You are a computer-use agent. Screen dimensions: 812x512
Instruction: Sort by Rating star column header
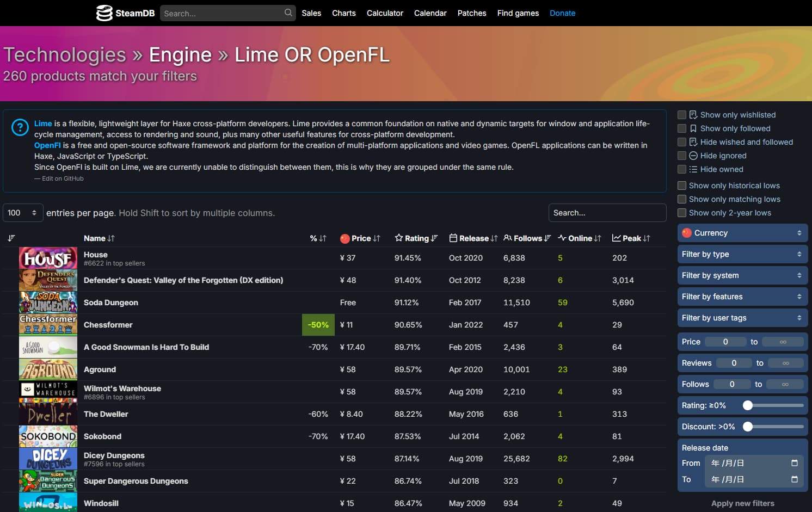[x=416, y=238]
